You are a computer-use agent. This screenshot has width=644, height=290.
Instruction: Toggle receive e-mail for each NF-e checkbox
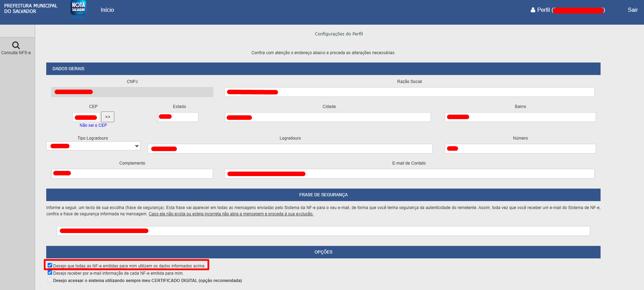(50, 273)
